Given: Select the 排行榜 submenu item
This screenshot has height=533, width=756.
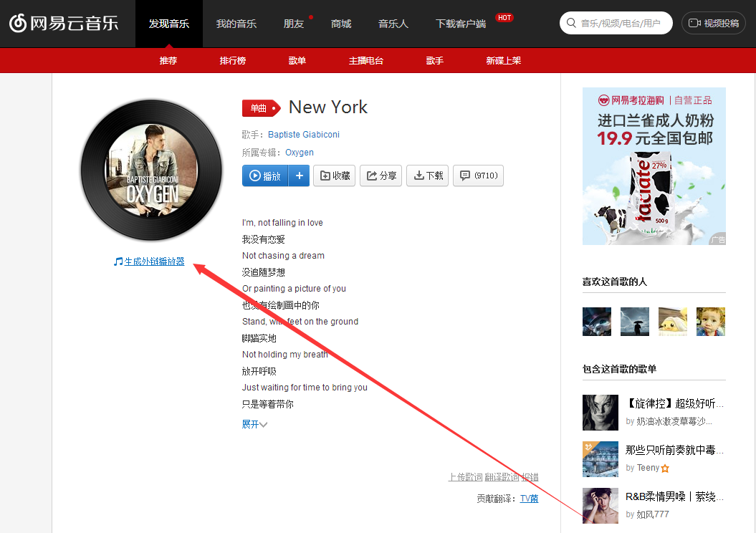Looking at the screenshot, I should (233, 61).
